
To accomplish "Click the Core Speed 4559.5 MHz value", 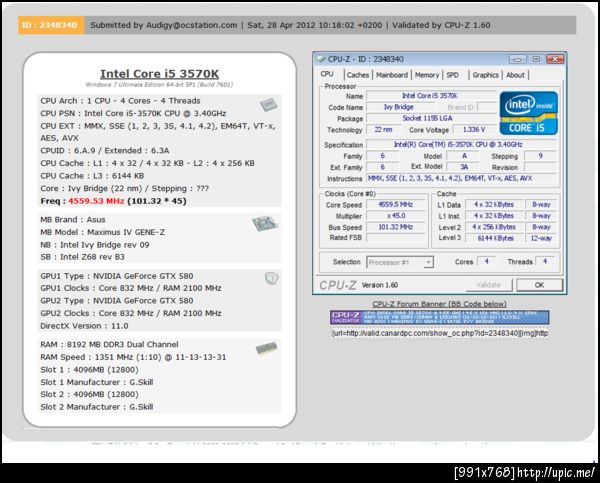I will [395, 204].
